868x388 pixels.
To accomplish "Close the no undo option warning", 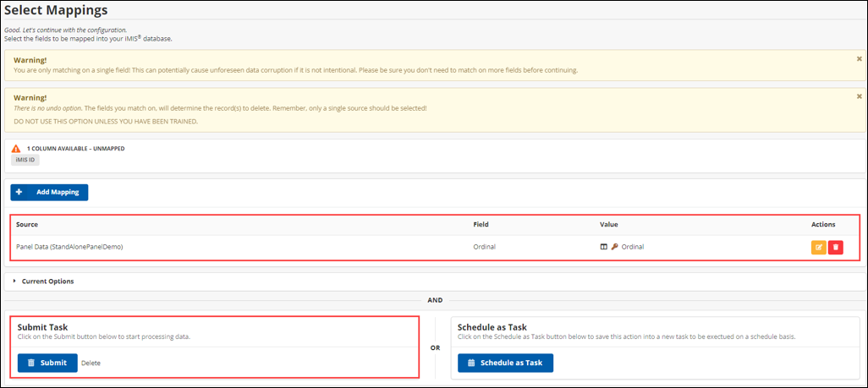I will (x=860, y=97).
